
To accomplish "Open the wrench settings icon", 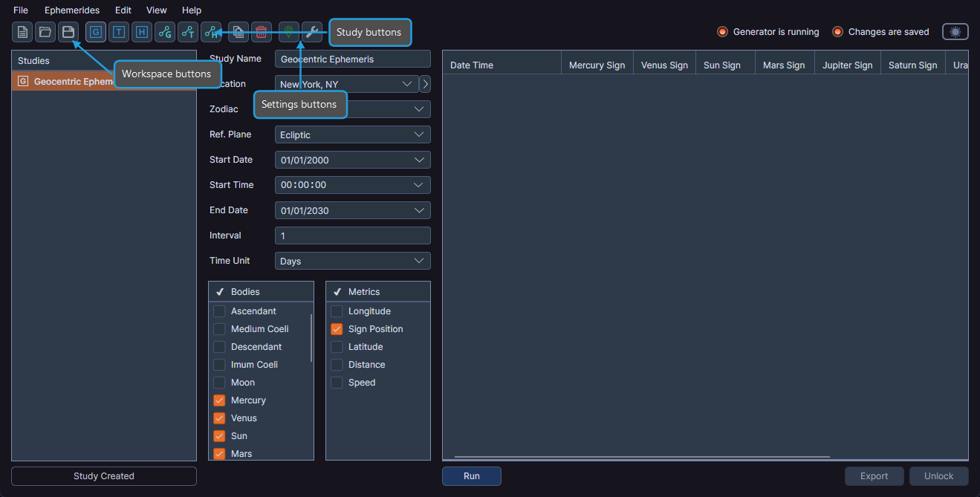I will pyautogui.click(x=312, y=32).
